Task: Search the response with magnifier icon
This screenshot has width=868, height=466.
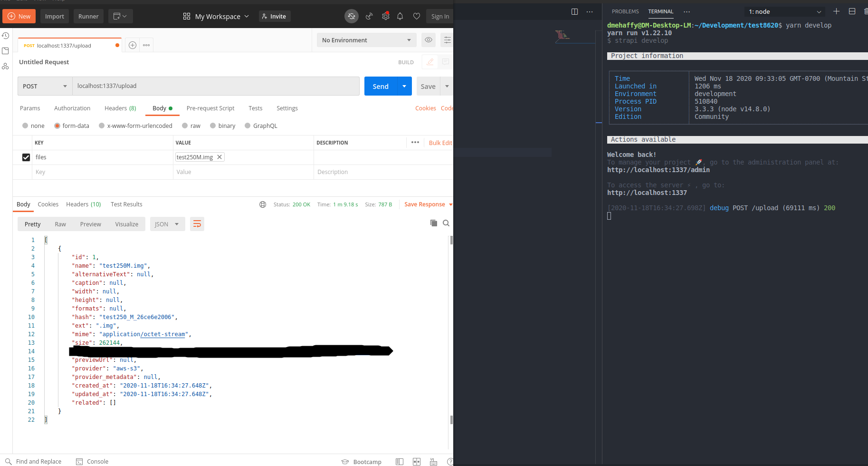Action: tap(446, 223)
